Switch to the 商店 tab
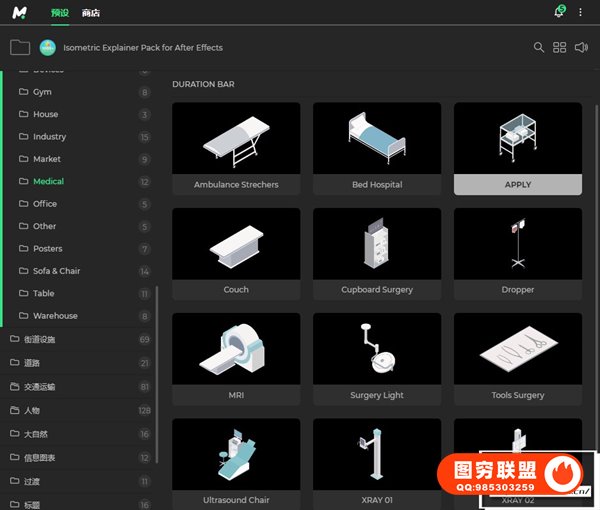This screenshot has width=600, height=510. [x=91, y=12]
